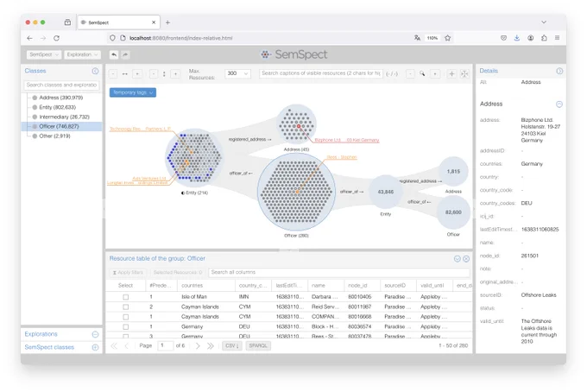Zoom out using minus beside the magnifier
587x392 pixels.
point(410,73)
